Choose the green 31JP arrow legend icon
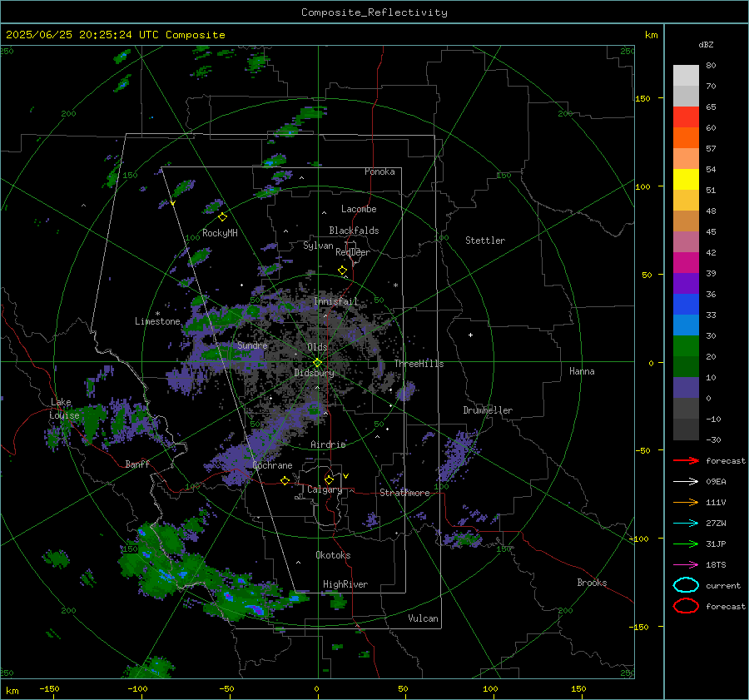749x700 pixels. pyautogui.click(x=686, y=544)
